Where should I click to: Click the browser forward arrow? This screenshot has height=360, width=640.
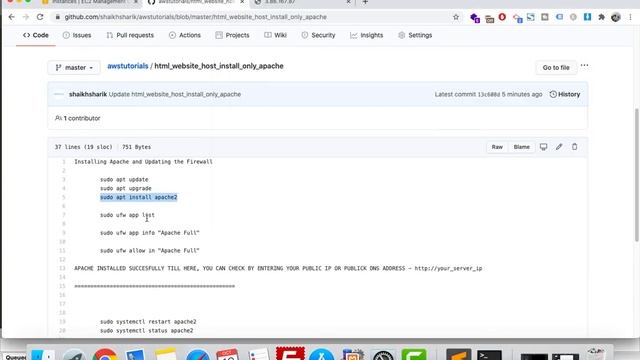[26, 17]
